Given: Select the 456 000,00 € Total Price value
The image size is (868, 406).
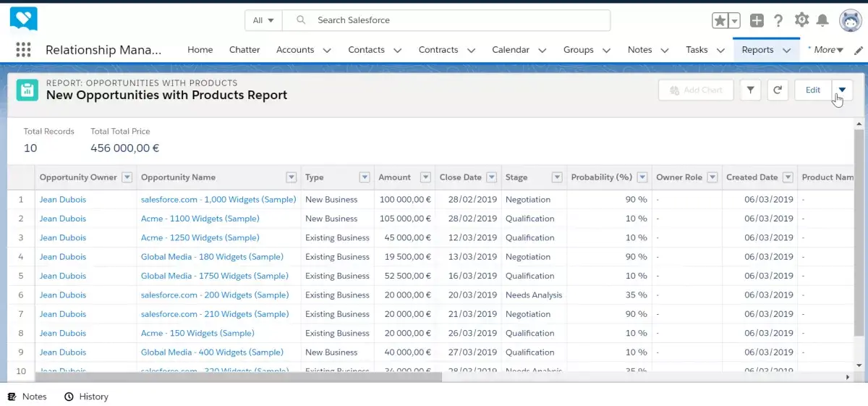Looking at the screenshot, I should [125, 148].
